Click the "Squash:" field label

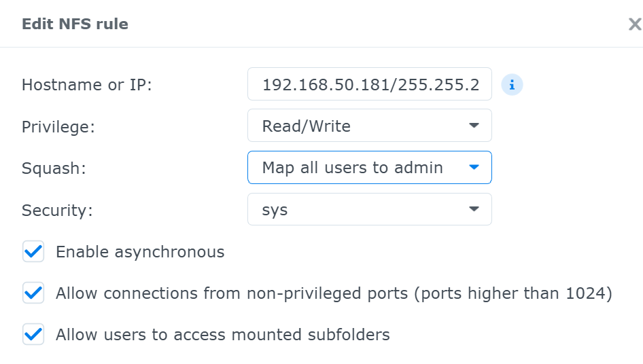54,168
